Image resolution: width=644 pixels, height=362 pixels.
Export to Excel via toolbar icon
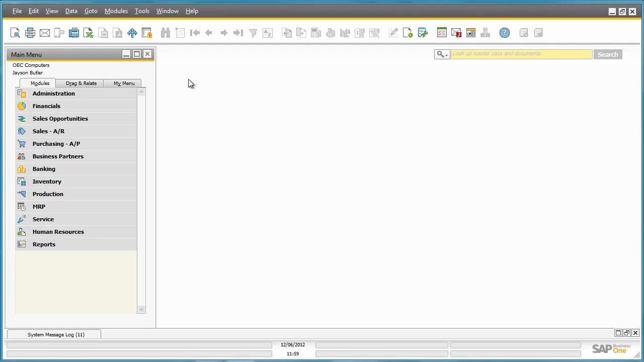click(x=89, y=33)
